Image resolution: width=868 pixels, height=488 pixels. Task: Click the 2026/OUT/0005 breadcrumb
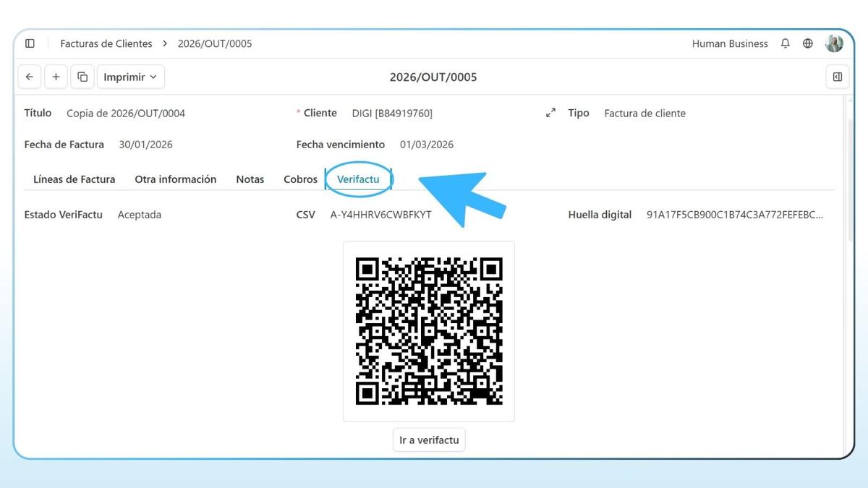(215, 43)
